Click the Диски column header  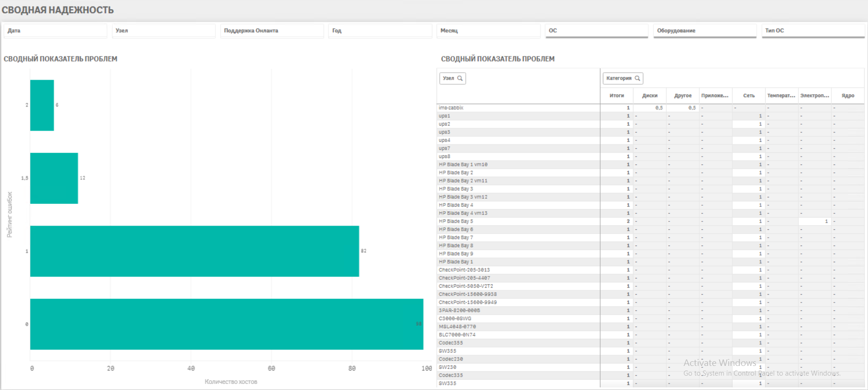pyautogui.click(x=650, y=96)
